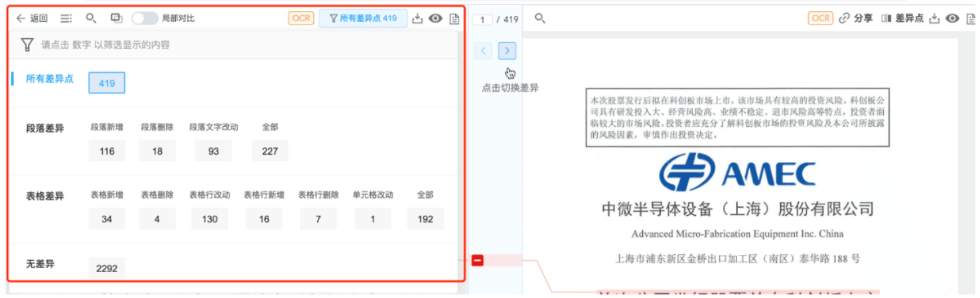Screen dimensions: 980x298
Task: Toggle the eye visibility icon in the right pane
Action: (953, 19)
